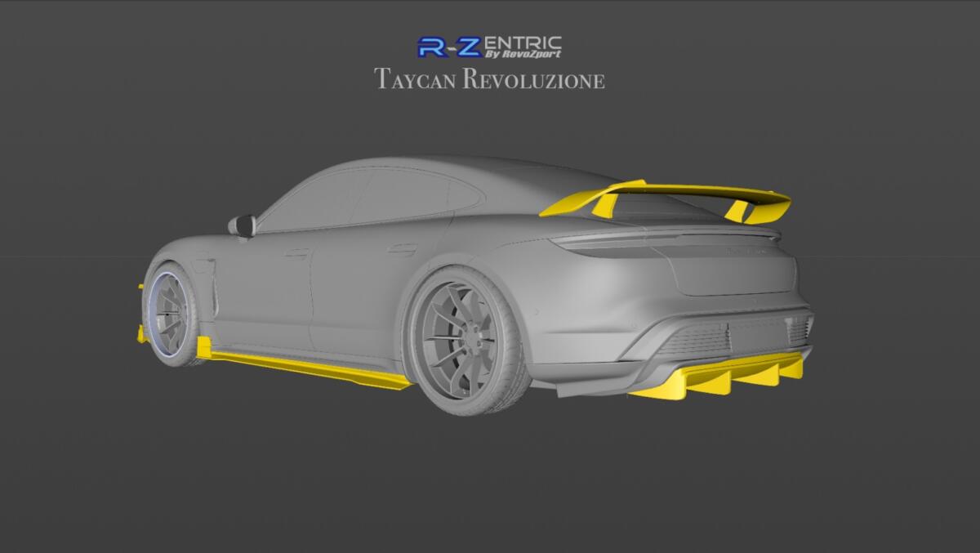980x553 pixels.
Task: Select the side mirror of the car
Action: pyautogui.click(x=243, y=226)
